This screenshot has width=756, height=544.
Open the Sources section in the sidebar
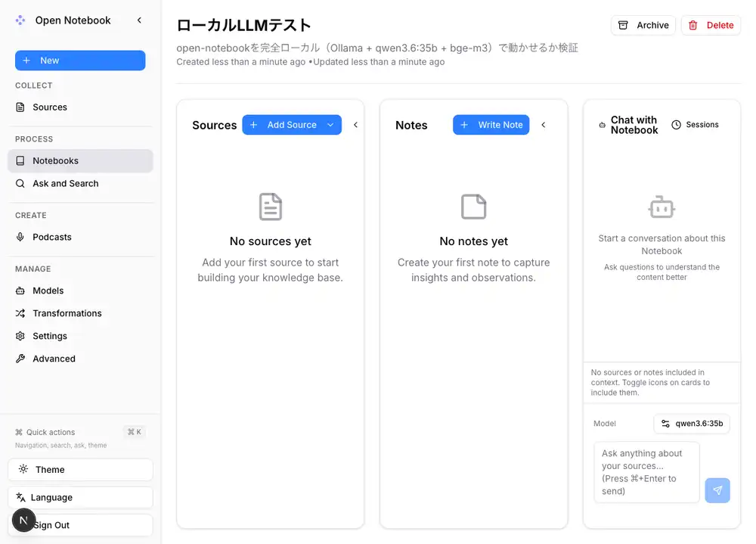pyautogui.click(x=48, y=107)
